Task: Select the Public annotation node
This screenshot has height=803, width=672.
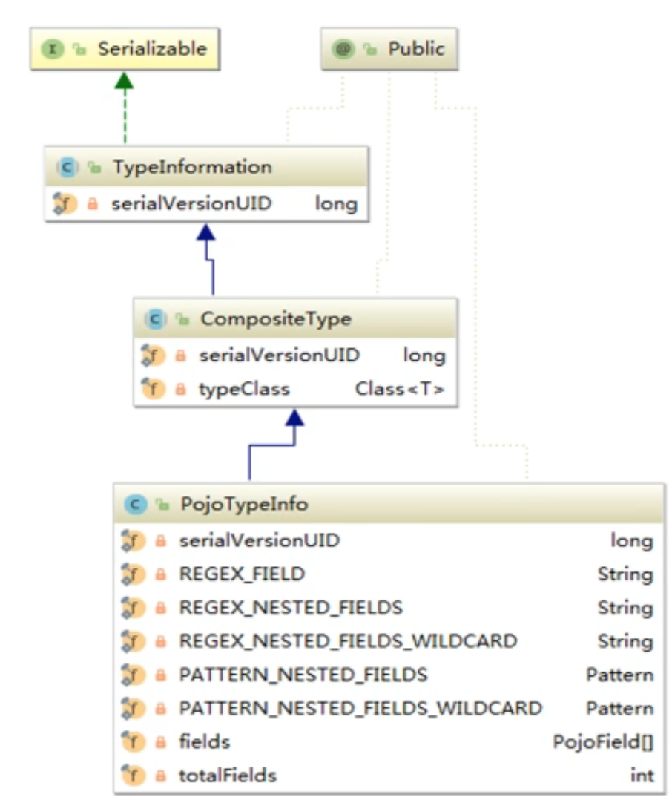Action: click(389, 49)
